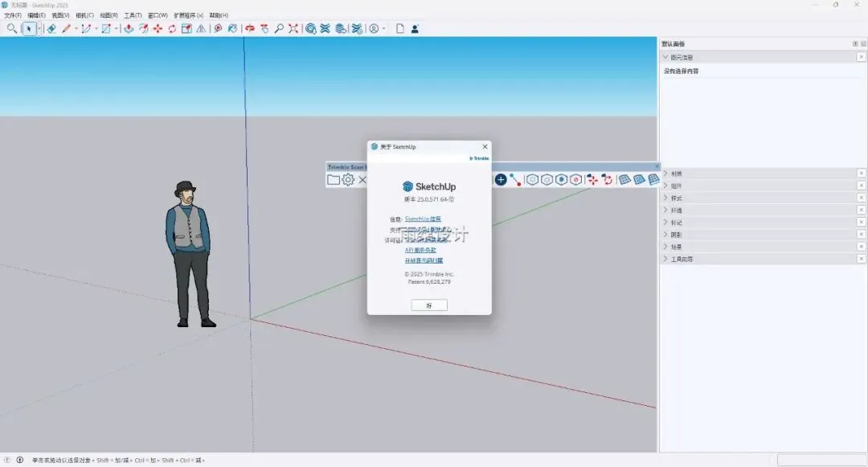Choose the Pan hand tool
Screen dimensions: 868x467
coord(264,29)
